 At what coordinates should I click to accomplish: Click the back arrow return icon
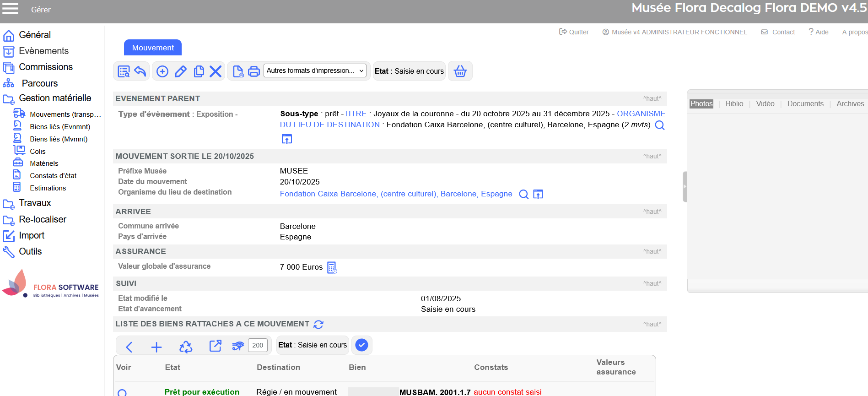[x=140, y=71]
